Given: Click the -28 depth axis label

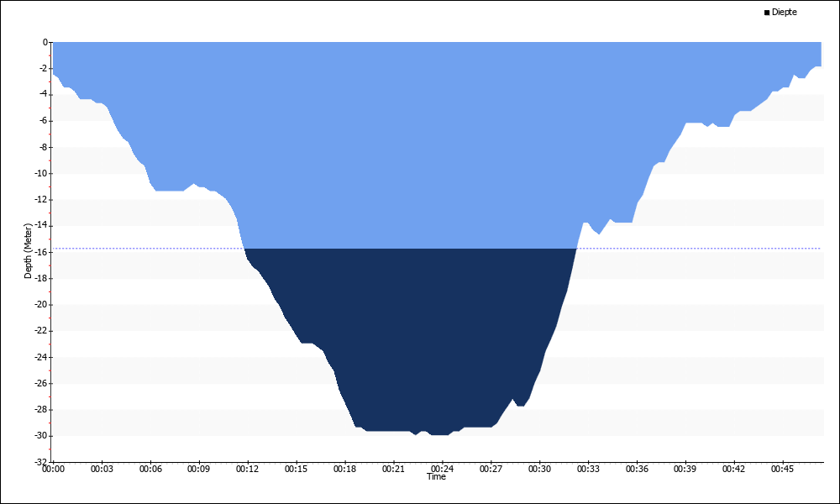Looking at the screenshot, I should click(42, 409).
